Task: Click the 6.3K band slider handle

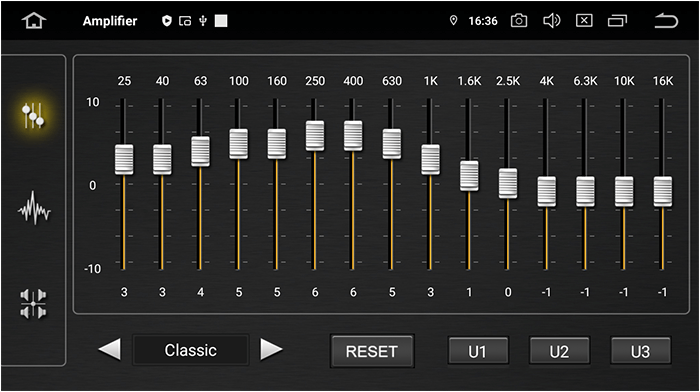Action: pos(585,192)
